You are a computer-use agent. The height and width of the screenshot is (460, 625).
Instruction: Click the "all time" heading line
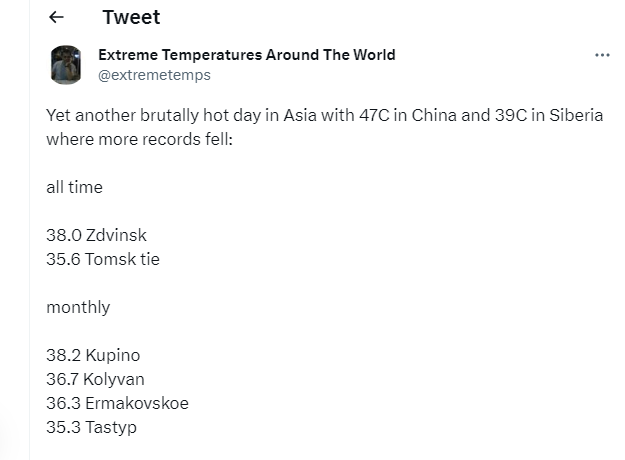click(x=74, y=187)
